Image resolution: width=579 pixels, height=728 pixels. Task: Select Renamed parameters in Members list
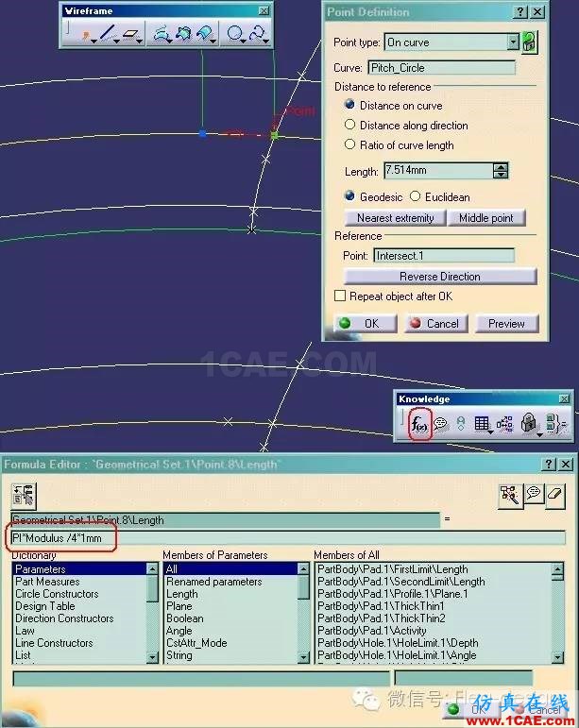point(230,582)
